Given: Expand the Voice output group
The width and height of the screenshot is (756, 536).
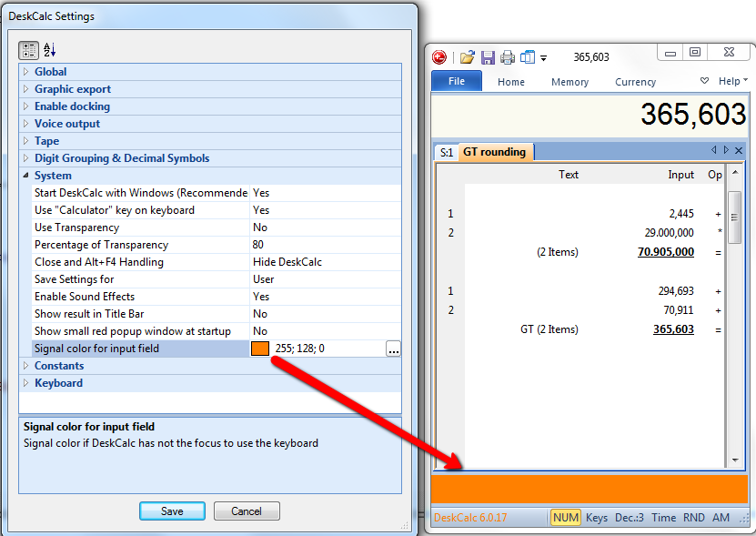Looking at the screenshot, I should pos(26,124).
